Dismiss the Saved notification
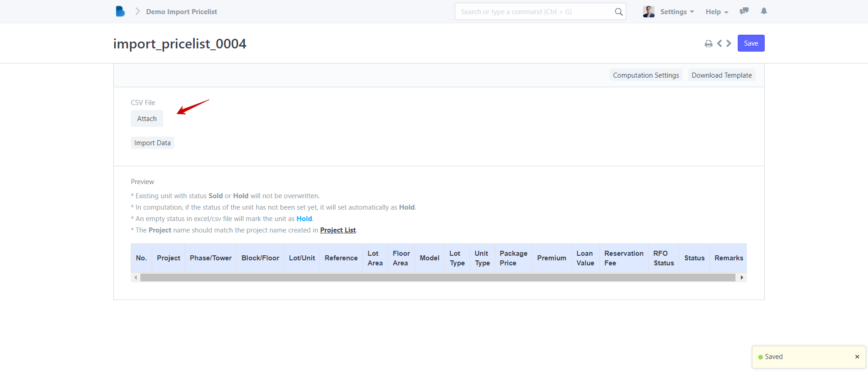Viewport: 868px width, 380px height. tap(857, 357)
